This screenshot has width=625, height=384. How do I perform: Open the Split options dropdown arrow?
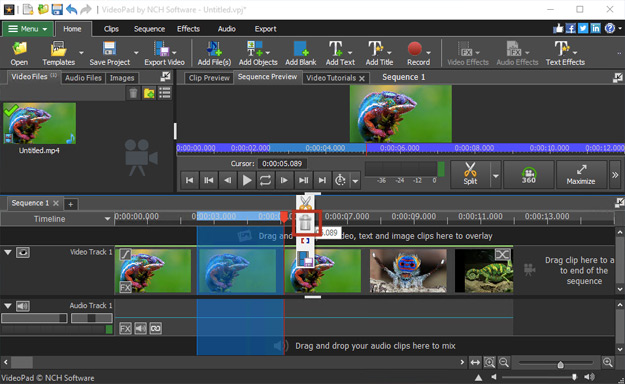click(x=496, y=175)
